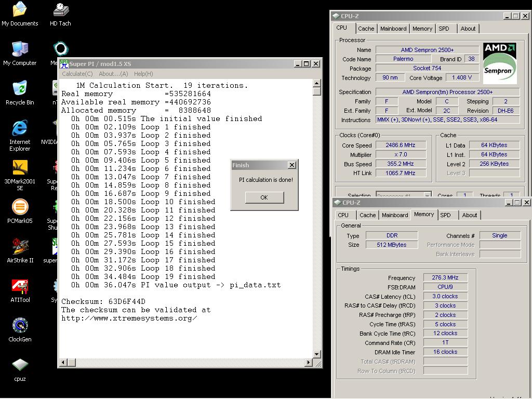Viewport: 532px width, 399px height.
Task: Select About tab in lower CPU-Z window
Action: [470, 215]
